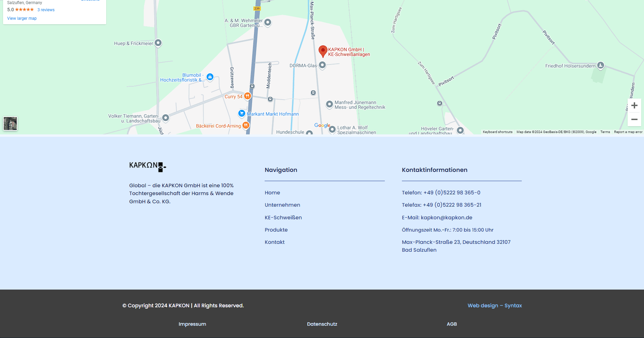Click the KAPKON footer logo
The height and width of the screenshot is (338, 644).
[x=148, y=166]
